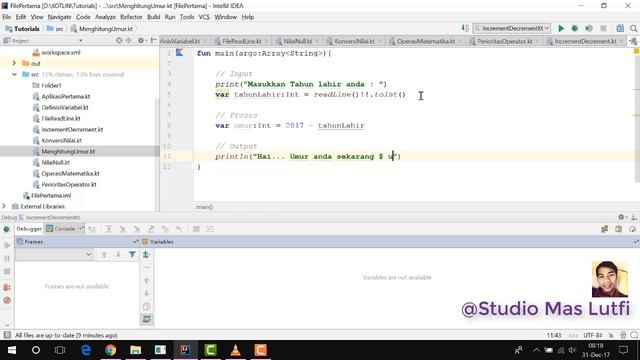Open Windows Start menu
Screen dimensions: 640x360
coord(11,350)
